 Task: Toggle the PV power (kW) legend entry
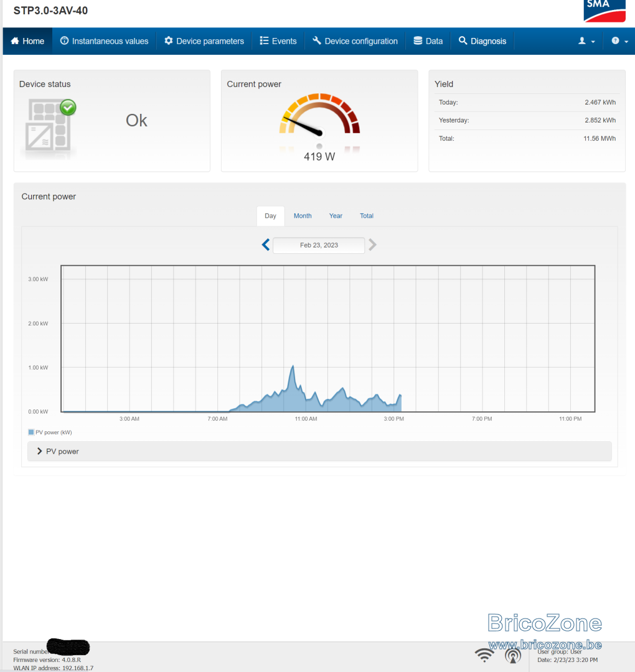(x=49, y=432)
